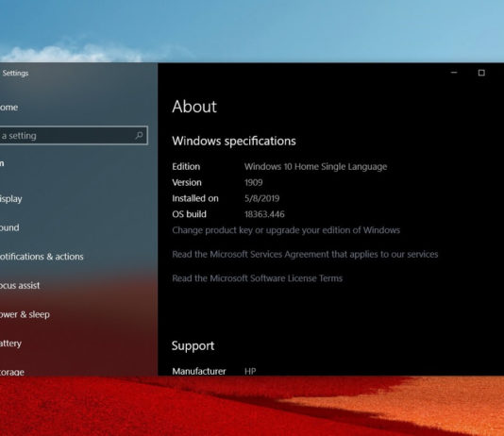Select the manufacturer value HP
The height and width of the screenshot is (436, 504).
[250, 371]
